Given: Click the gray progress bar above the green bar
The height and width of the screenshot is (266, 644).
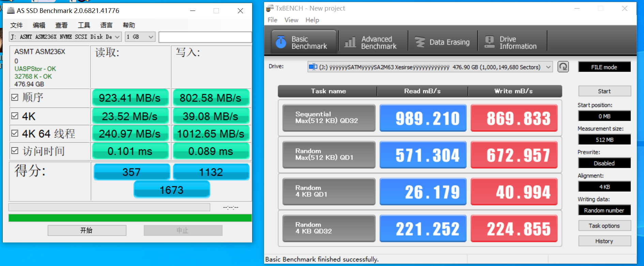Looking at the screenshot, I should (x=109, y=207).
